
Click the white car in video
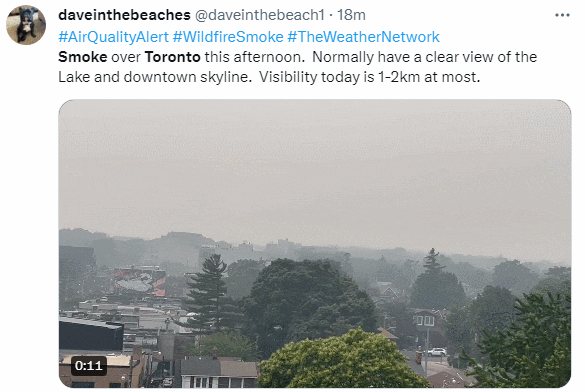437,352
